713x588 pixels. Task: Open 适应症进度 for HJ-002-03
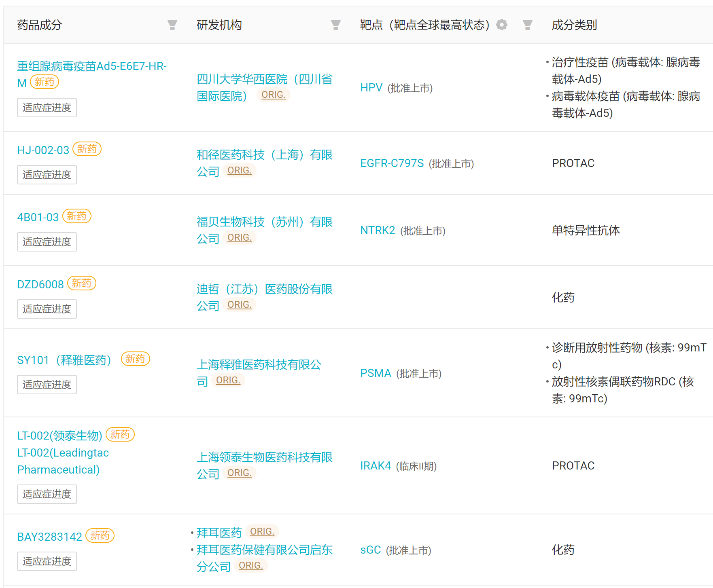(47, 175)
